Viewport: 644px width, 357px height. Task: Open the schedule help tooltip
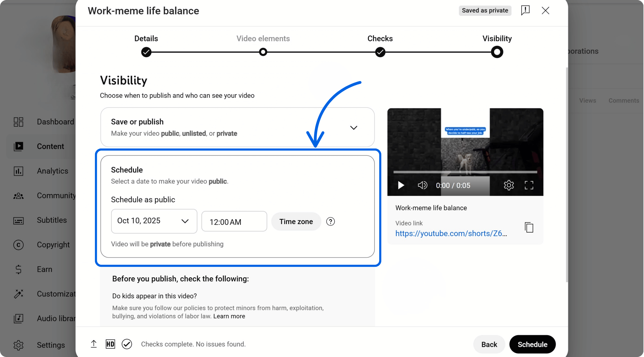331,221
